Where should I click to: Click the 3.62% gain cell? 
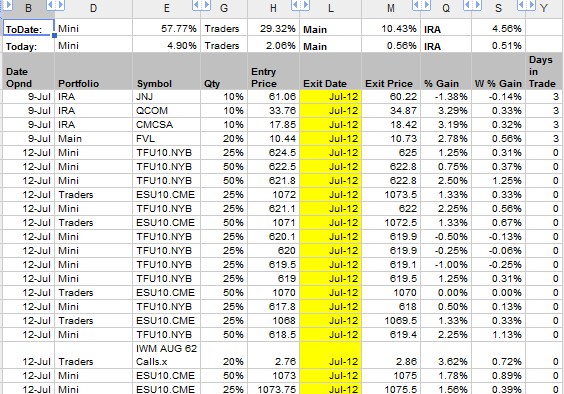pos(446,355)
